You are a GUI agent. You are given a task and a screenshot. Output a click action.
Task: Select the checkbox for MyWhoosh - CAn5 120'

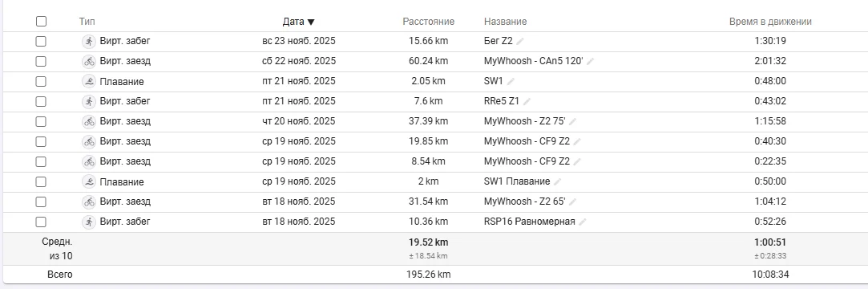click(41, 62)
